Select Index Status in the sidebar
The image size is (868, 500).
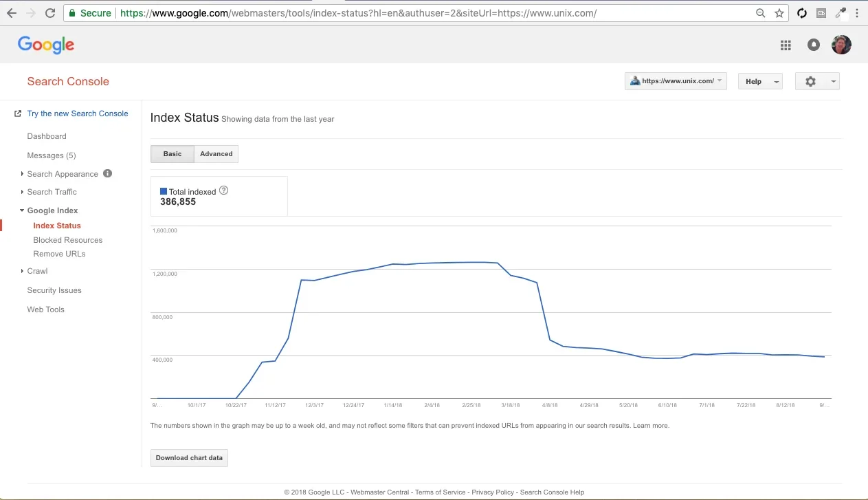click(x=57, y=226)
